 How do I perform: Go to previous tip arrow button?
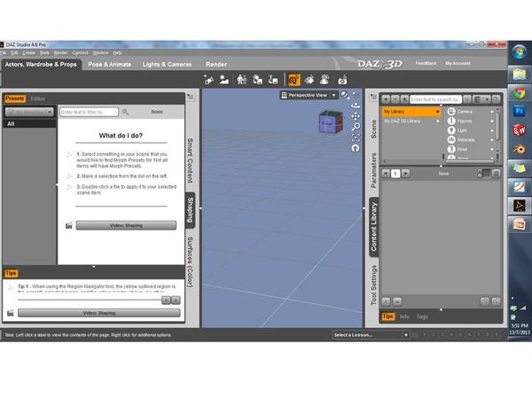(166, 301)
